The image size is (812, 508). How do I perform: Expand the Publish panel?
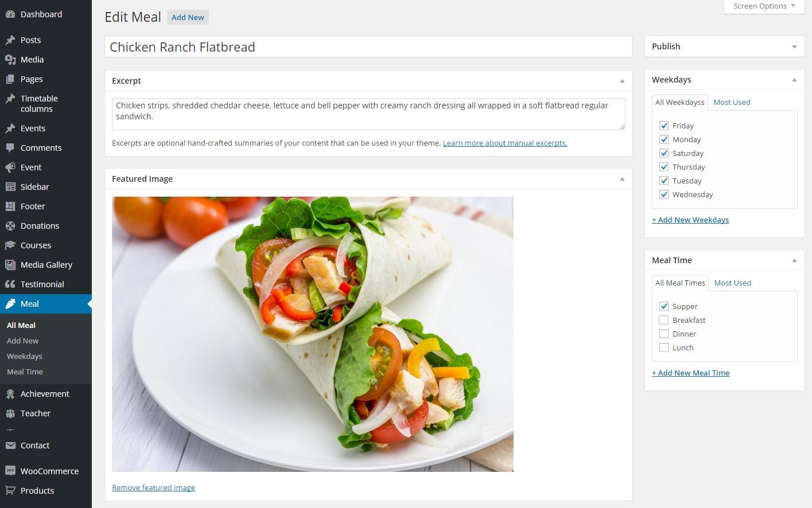pyautogui.click(x=794, y=47)
